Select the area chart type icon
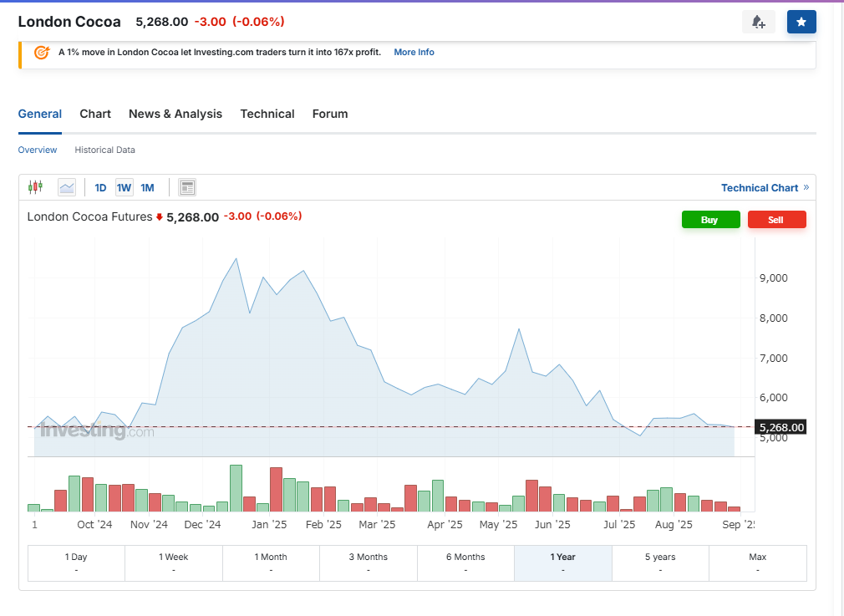Image resolution: width=844 pixels, height=616 pixels. tap(67, 187)
